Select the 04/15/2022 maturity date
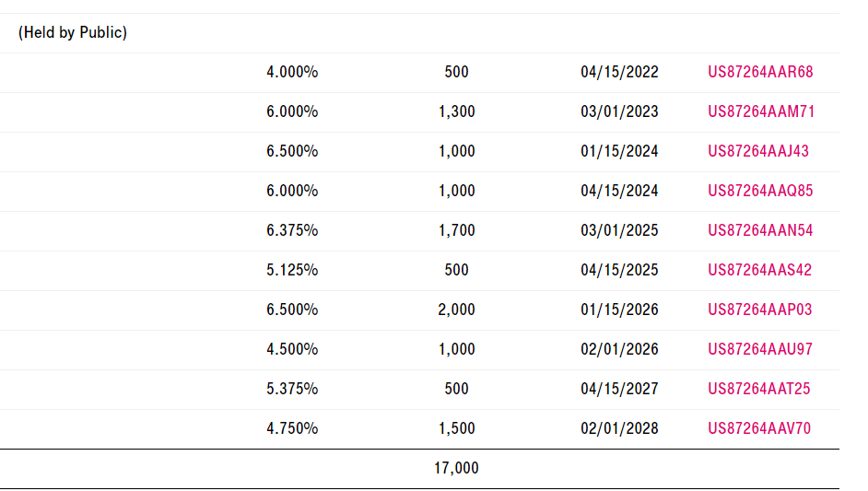Viewport: 868px width, 491px height. click(619, 72)
